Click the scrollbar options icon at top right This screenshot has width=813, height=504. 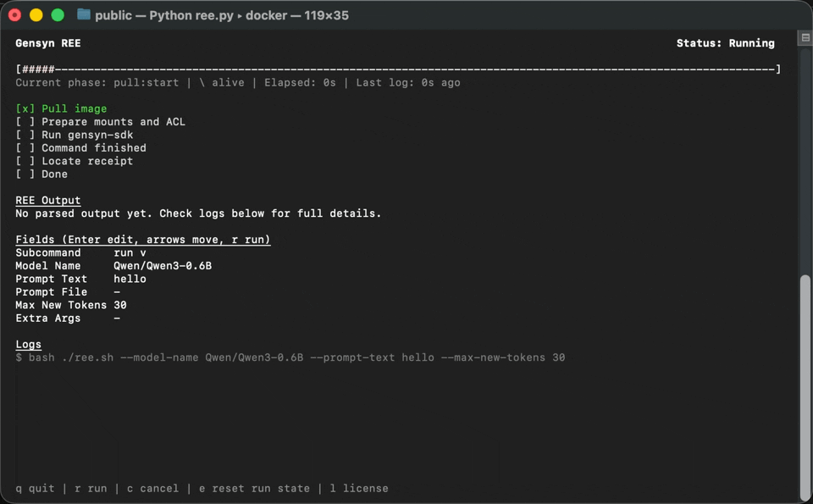(x=805, y=37)
